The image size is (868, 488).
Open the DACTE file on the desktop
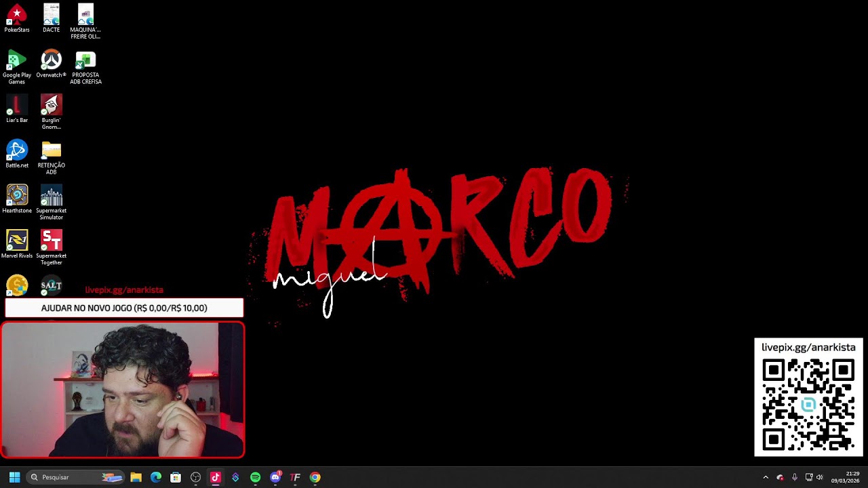pos(51,18)
